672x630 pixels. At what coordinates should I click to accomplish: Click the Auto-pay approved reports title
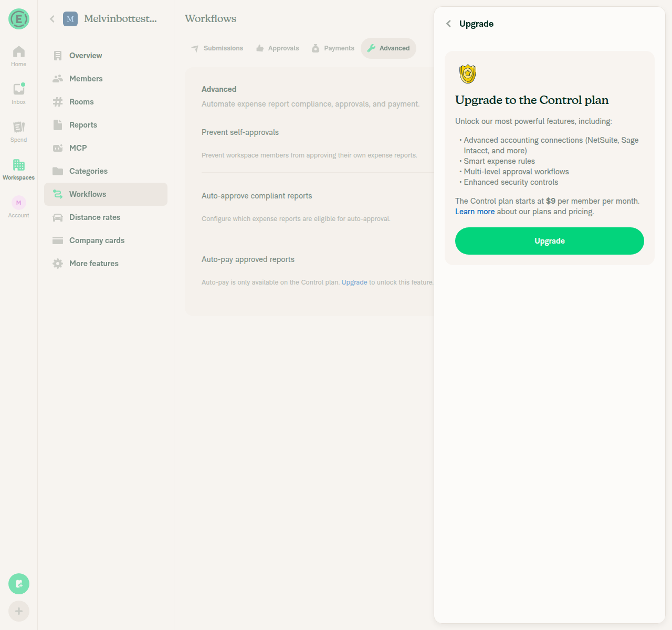pyautogui.click(x=248, y=259)
